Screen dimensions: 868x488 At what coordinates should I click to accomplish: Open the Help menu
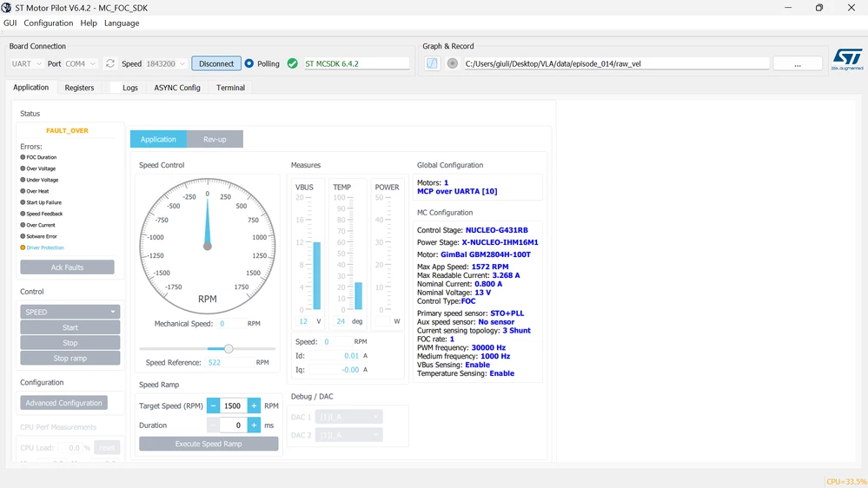click(89, 23)
